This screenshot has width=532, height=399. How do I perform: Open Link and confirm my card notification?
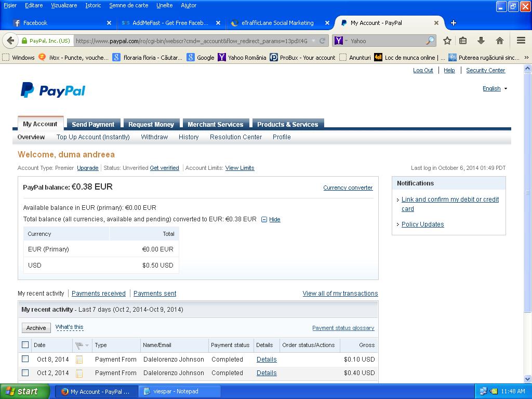(x=450, y=204)
